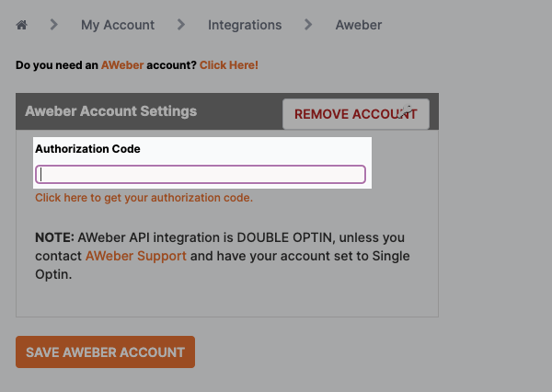This screenshot has height=392, width=552.
Task: Navigate to the Integrations breadcrumb
Action: click(x=245, y=25)
